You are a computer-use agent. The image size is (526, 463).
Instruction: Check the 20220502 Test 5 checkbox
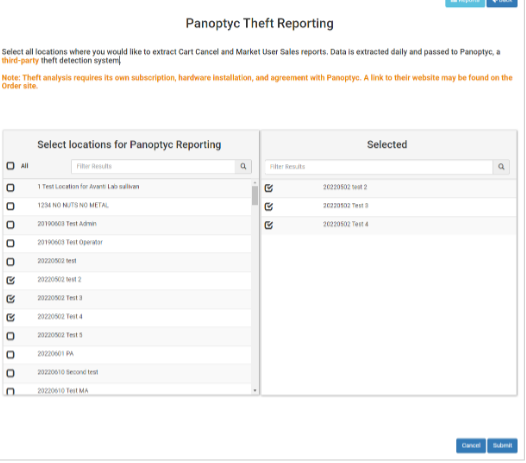click(x=10, y=336)
